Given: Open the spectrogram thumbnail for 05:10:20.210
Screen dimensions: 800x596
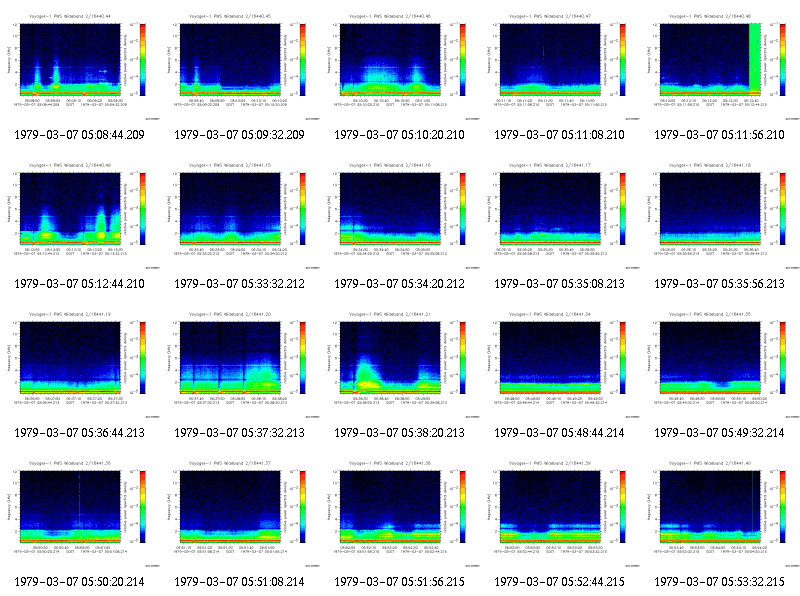Looking at the screenshot, I should [400, 67].
